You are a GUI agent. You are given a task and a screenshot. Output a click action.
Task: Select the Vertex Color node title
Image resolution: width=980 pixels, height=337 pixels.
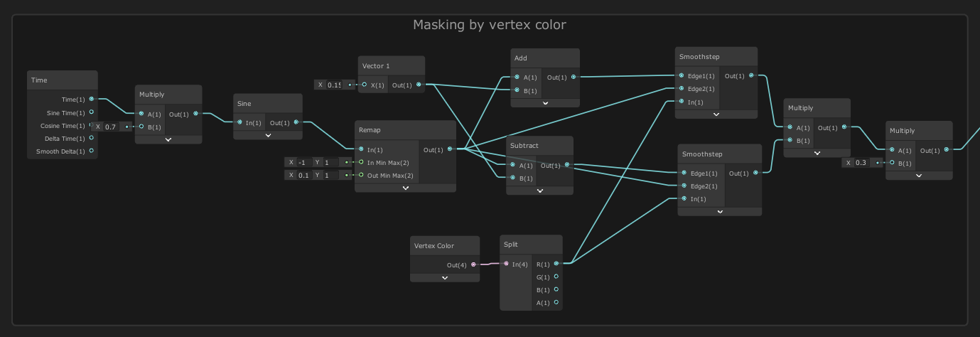(434, 245)
